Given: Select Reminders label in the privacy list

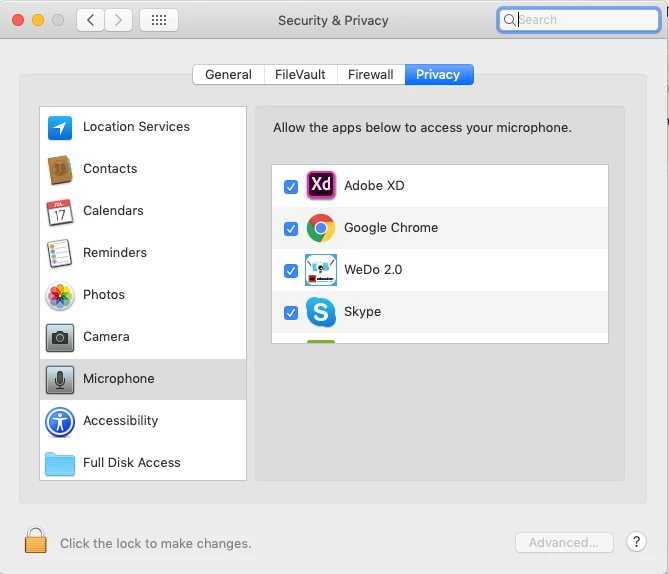Looking at the screenshot, I should click(x=115, y=253).
